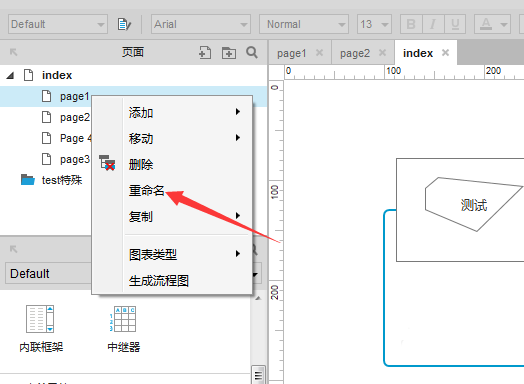Pop out the Pages panel arrow icon
Viewport: 524px width, 384px height.
click(13, 52)
